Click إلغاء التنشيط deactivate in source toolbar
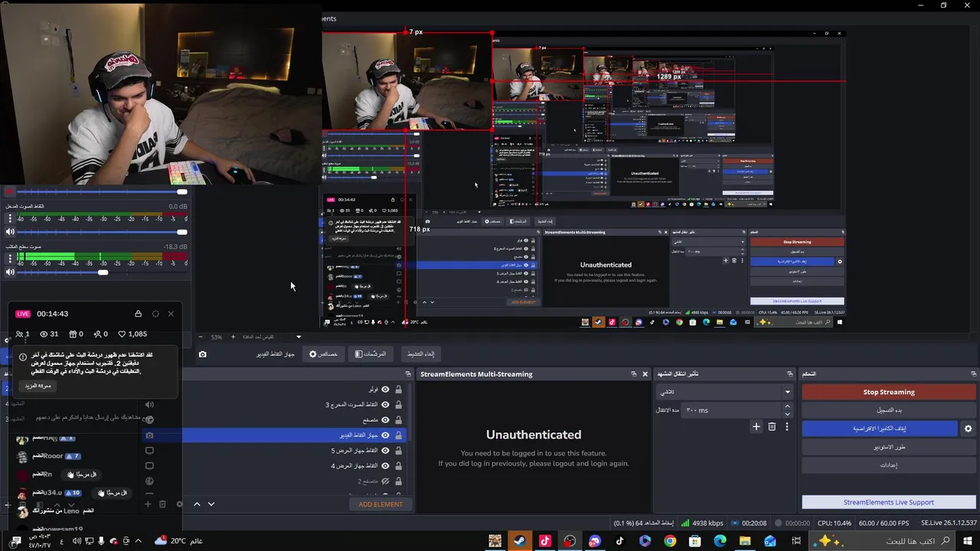Image resolution: width=980 pixels, height=551 pixels. coord(420,354)
